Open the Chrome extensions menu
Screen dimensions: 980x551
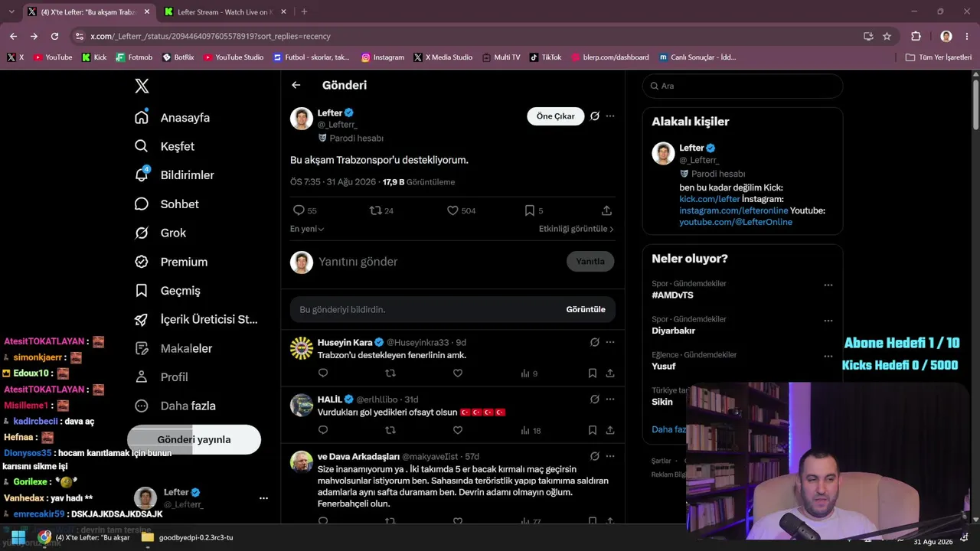coord(916,36)
